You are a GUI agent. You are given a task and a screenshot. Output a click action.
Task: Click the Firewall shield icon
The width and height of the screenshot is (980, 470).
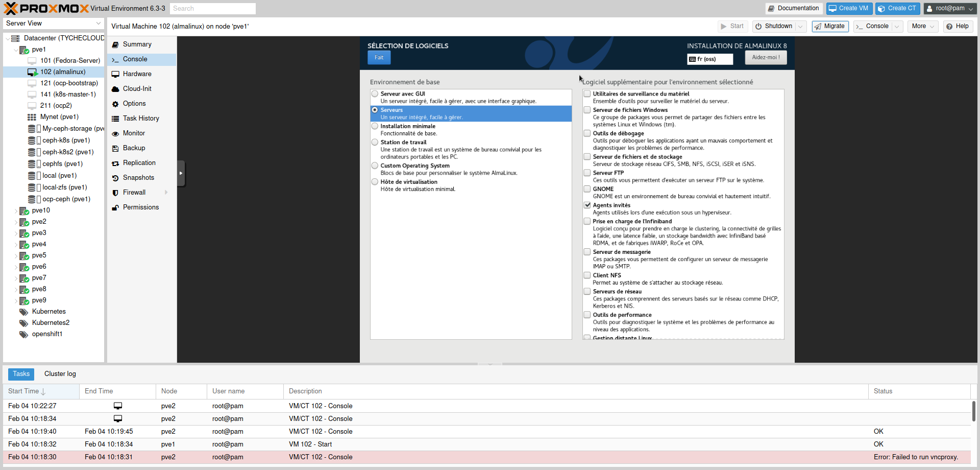[115, 193]
